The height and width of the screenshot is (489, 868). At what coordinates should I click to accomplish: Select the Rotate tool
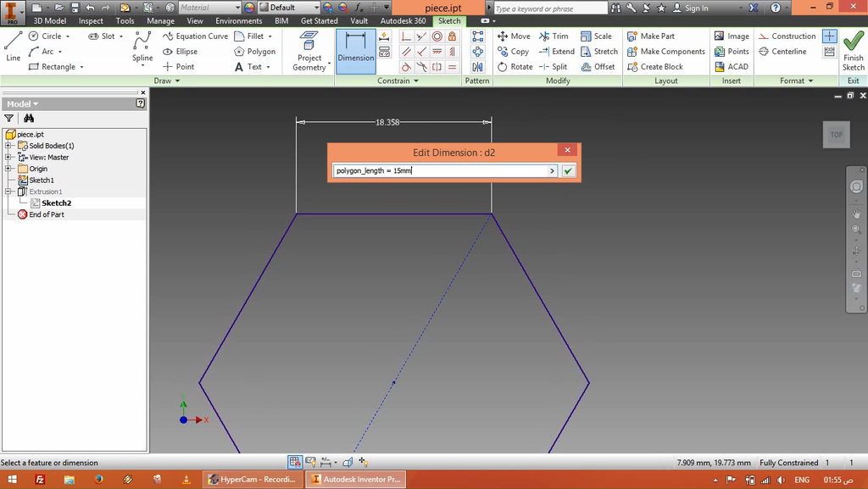[x=515, y=66]
